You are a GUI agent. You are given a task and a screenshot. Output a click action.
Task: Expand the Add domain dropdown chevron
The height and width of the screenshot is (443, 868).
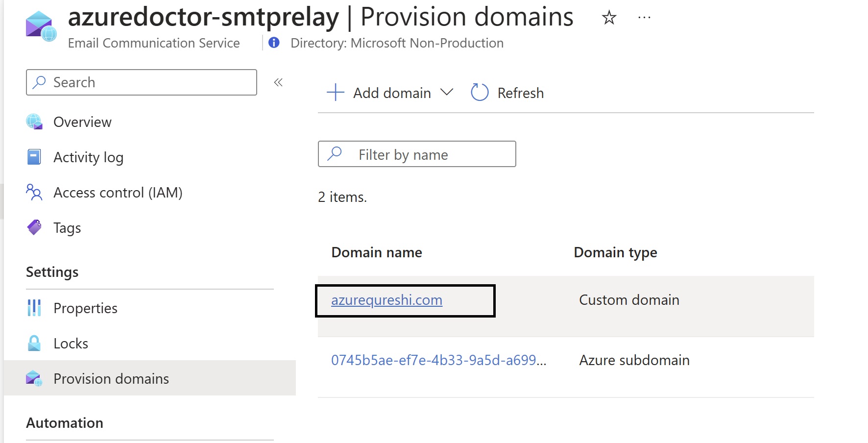point(447,92)
